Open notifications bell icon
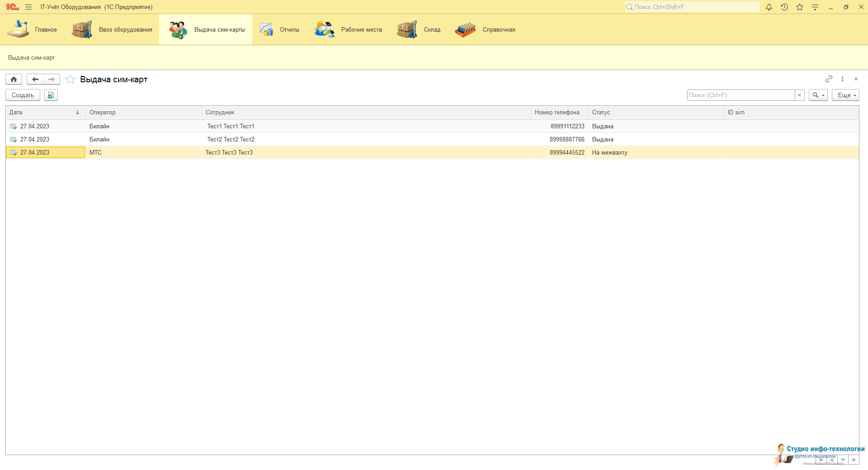 pos(769,7)
